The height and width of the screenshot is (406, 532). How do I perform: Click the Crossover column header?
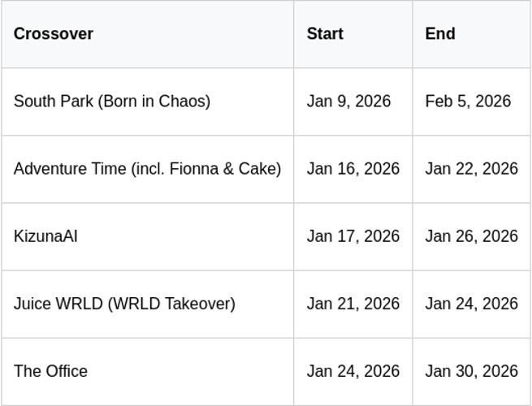click(x=54, y=34)
